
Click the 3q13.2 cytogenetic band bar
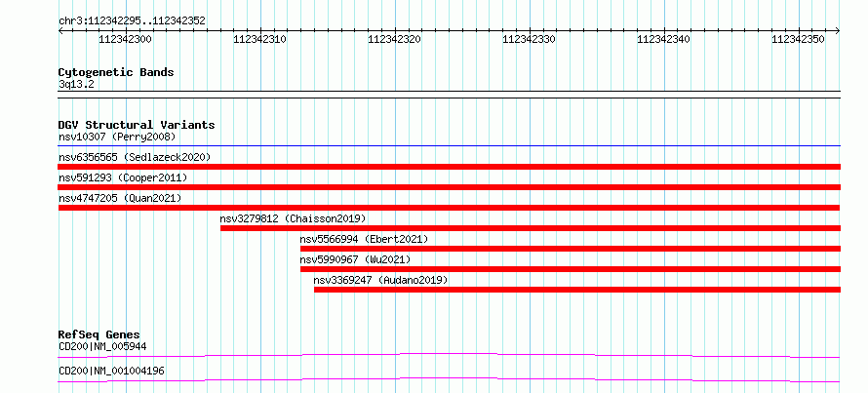[450, 95]
